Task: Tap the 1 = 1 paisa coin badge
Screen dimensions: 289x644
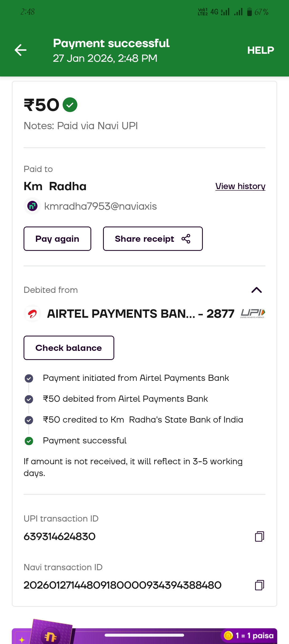Action: tap(249, 635)
